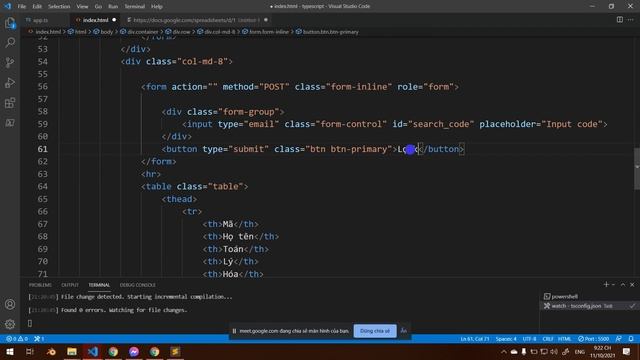Click line number 64 in gutter
Viewport: 640px width, 360px height.
[x=42, y=187]
